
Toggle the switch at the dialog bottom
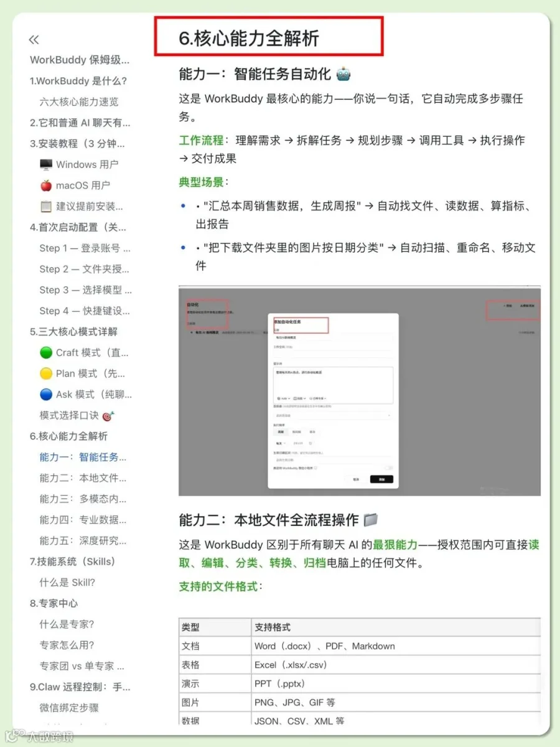[389, 467]
